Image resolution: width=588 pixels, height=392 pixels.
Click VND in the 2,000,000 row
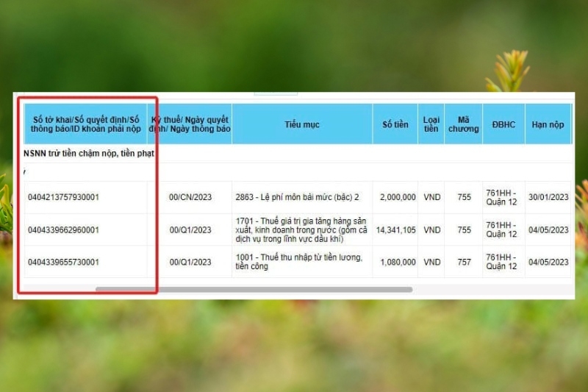pos(431,197)
